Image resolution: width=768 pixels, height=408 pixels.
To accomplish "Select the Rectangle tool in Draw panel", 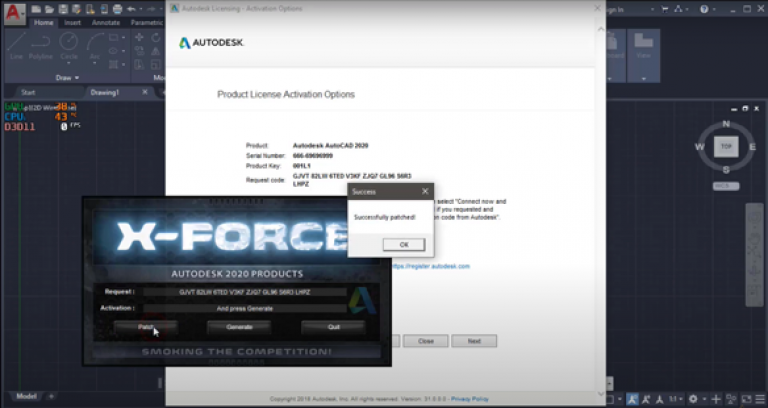I will [x=114, y=38].
